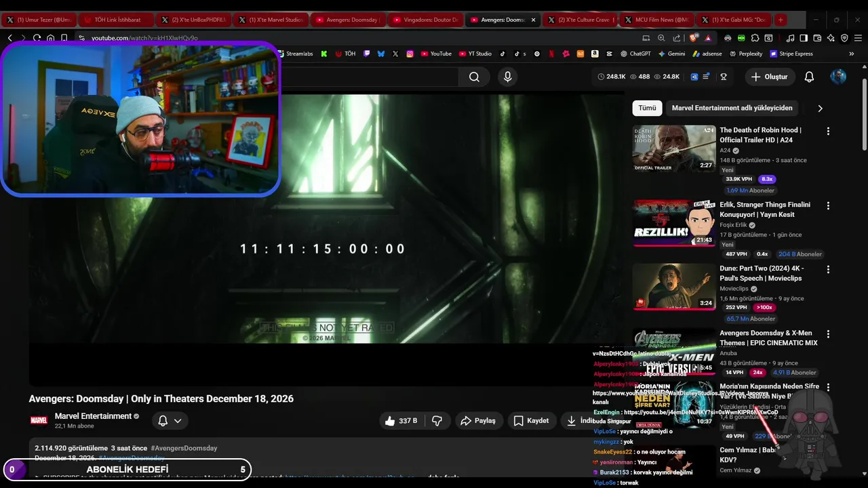The height and width of the screenshot is (488, 868).
Task: Open the Streamlabs bookmark
Action: point(295,54)
